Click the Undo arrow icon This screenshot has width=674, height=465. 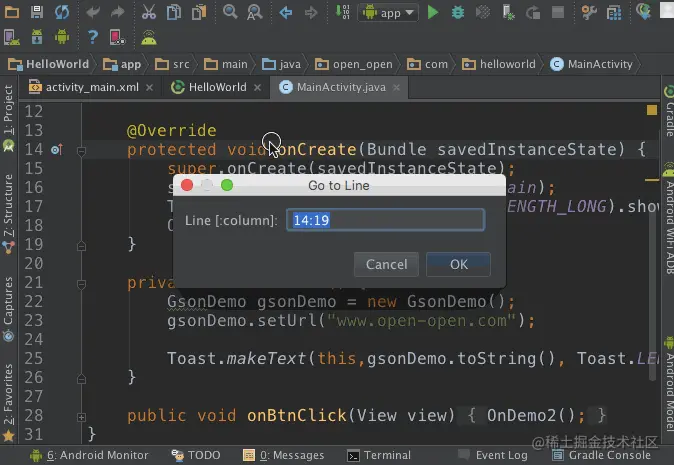pyautogui.click(x=92, y=12)
